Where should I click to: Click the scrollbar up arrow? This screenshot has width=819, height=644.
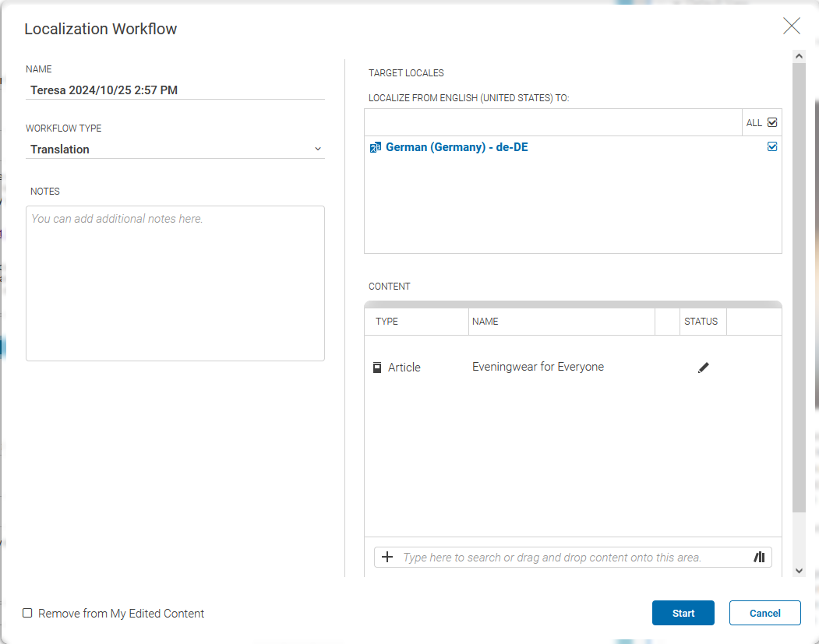tap(799, 56)
